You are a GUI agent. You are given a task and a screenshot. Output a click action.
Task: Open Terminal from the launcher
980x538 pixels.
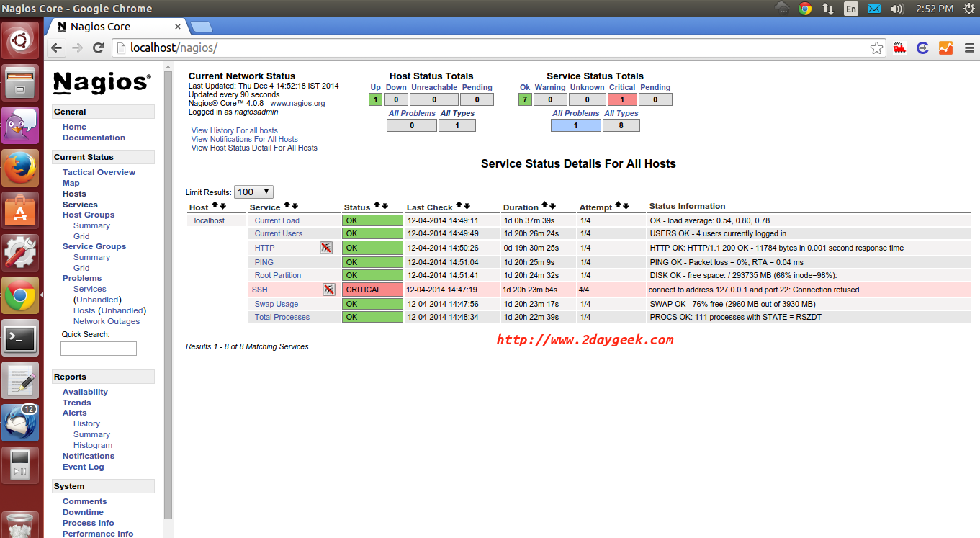pyautogui.click(x=20, y=338)
